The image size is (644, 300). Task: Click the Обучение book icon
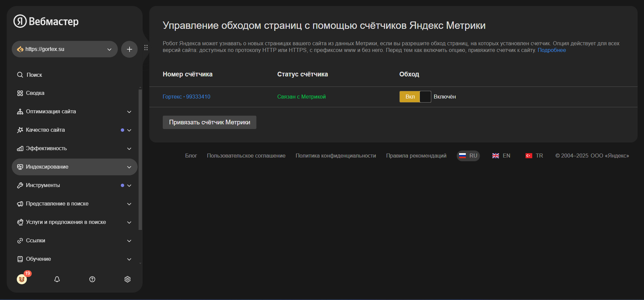[20, 259]
